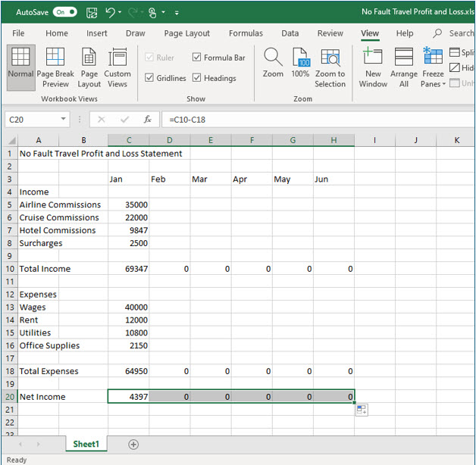The height and width of the screenshot is (465, 476).
Task: Click the Auto Fill Options icon
Action: tap(362, 410)
